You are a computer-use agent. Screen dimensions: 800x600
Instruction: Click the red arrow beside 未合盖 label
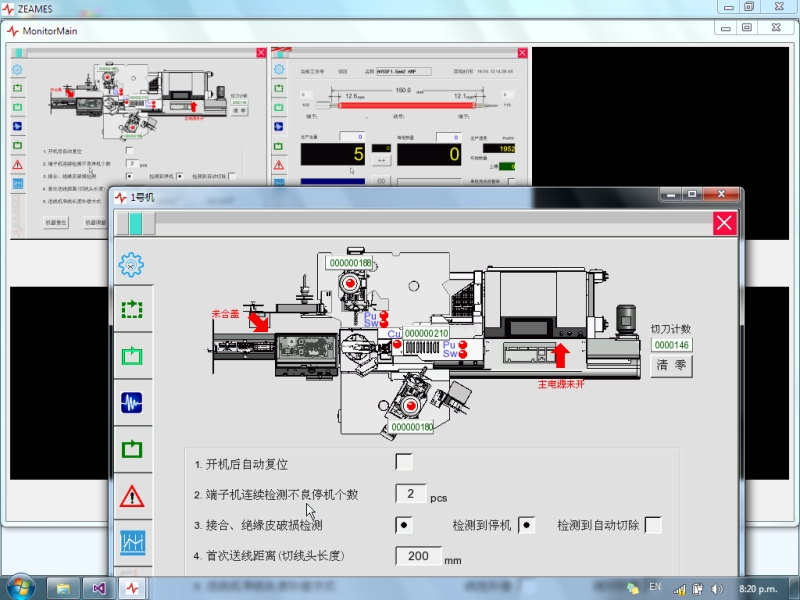pos(258,321)
